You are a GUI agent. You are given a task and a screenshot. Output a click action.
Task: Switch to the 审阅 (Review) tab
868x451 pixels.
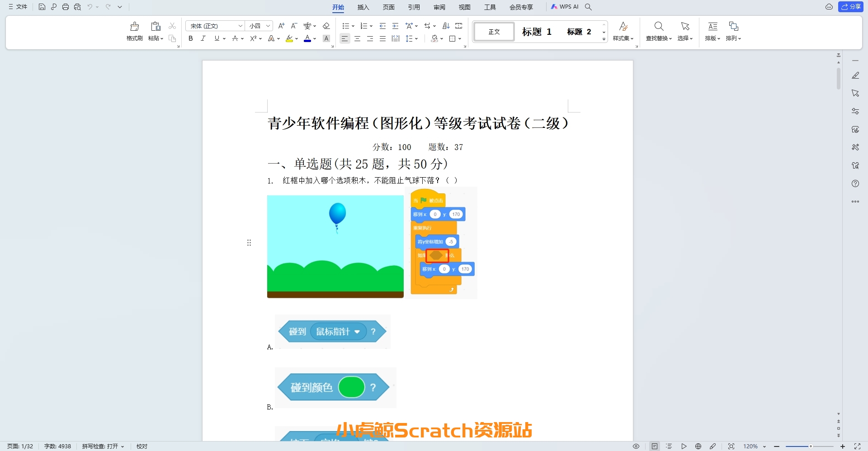(x=439, y=7)
